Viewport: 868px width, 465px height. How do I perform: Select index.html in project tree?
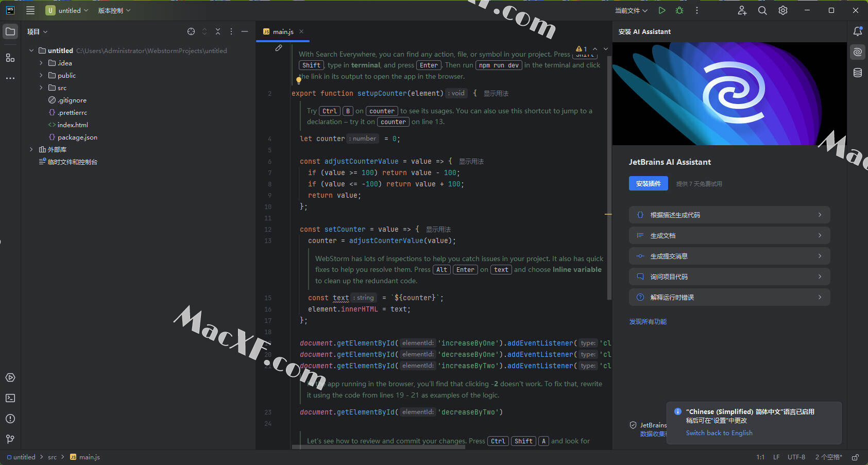click(x=68, y=125)
